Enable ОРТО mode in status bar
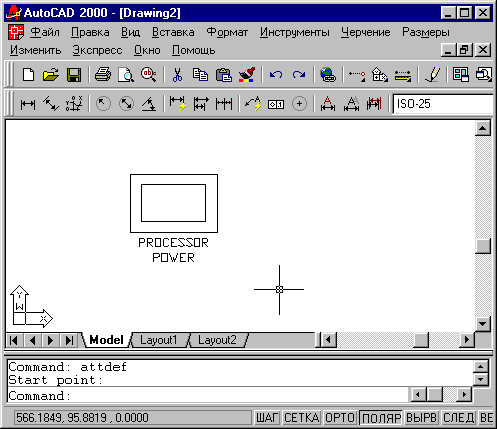 click(340, 418)
